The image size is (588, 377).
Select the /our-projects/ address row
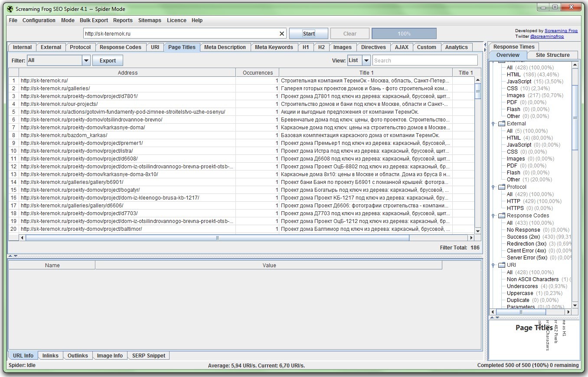(x=242, y=104)
